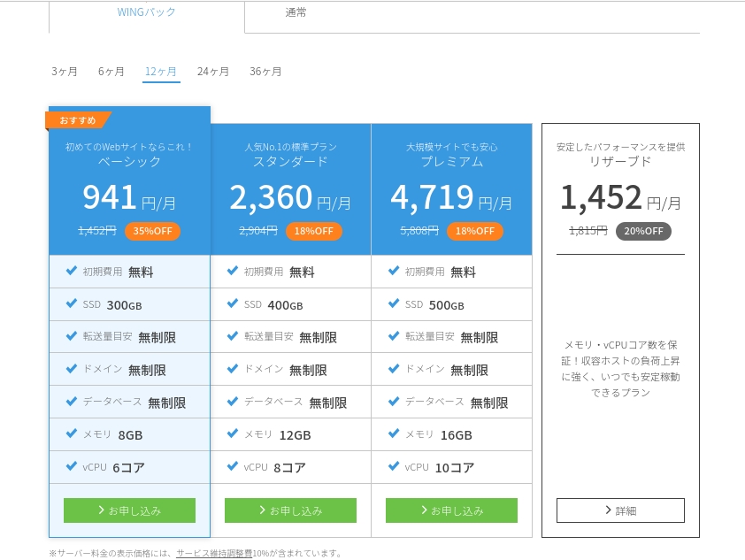Switch to the 通常 tab
Viewport: 745px width, 560px height.
point(296,12)
